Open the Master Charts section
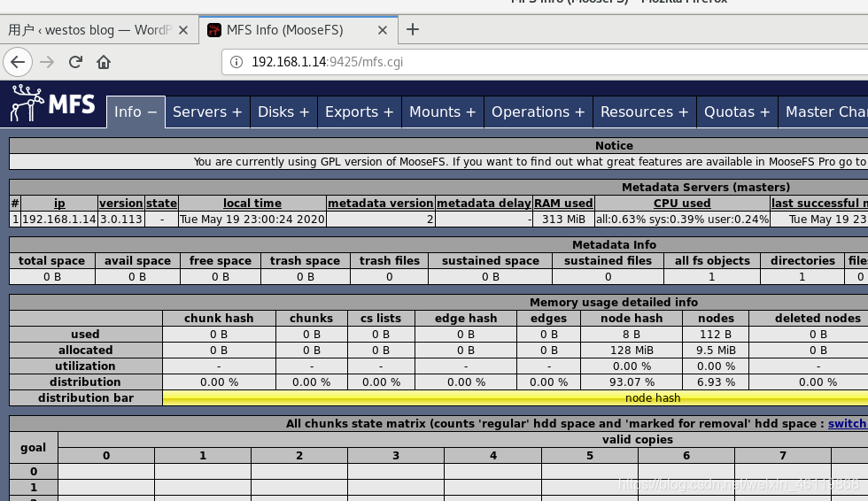868x501 pixels. [823, 112]
